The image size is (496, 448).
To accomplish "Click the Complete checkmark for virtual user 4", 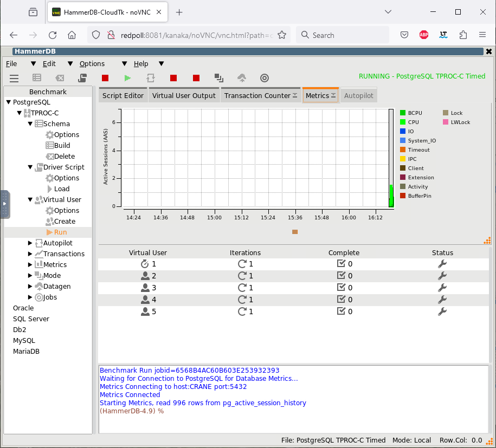I will coord(341,299).
